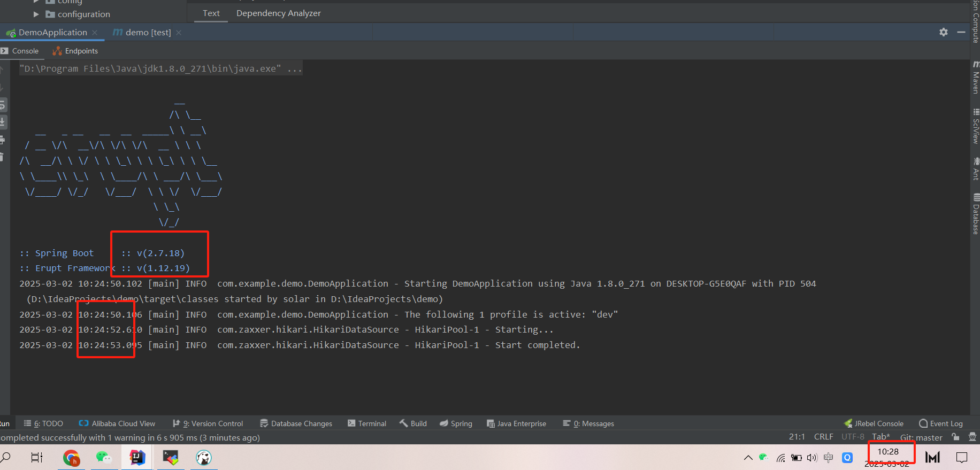
Task: Click the Spring Boot version line in console
Action: click(102, 253)
